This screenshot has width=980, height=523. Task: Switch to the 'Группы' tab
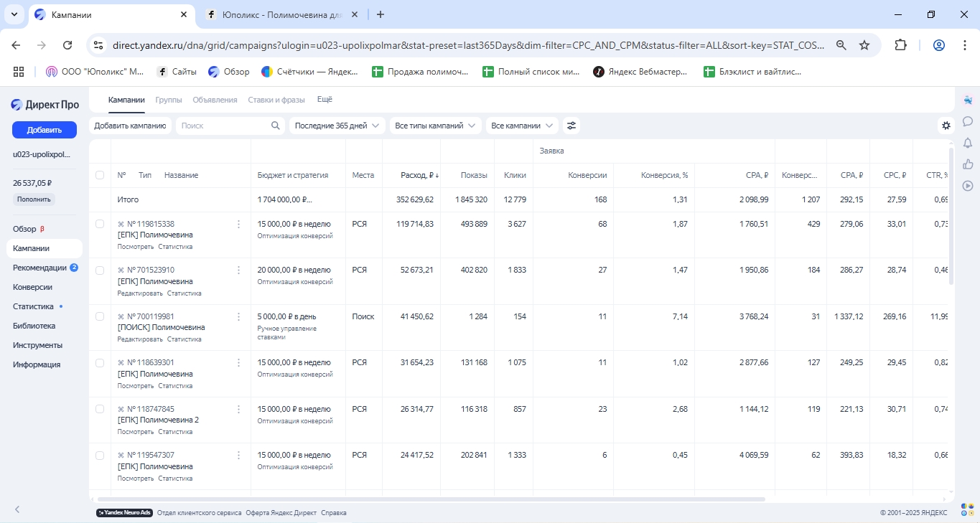[169, 100]
